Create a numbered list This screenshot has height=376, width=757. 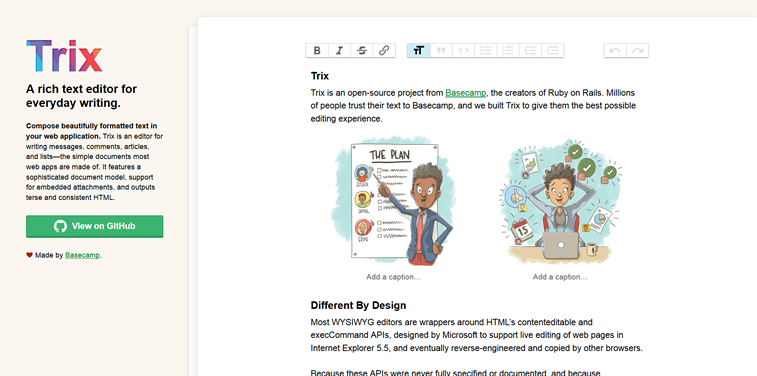tap(508, 51)
